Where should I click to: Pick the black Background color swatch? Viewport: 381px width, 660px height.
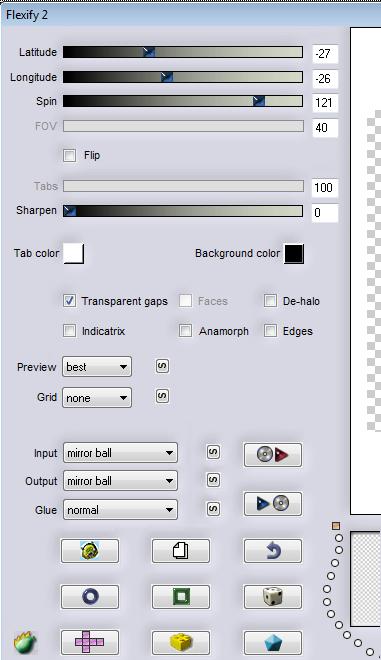pos(294,253)
